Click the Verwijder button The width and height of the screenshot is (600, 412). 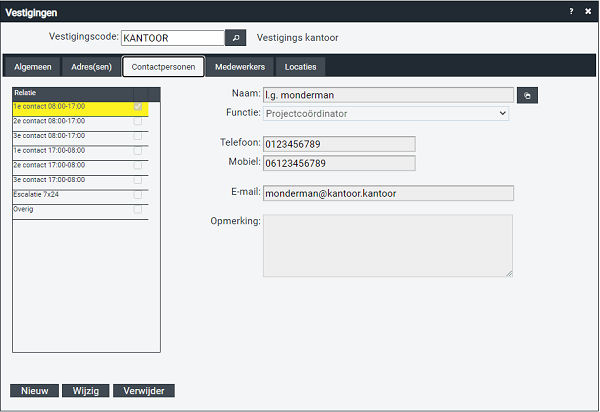(x=144, y=391)
